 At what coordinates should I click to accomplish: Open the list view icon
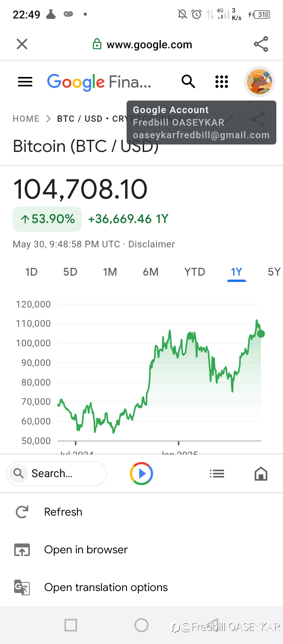click(217, 474)
